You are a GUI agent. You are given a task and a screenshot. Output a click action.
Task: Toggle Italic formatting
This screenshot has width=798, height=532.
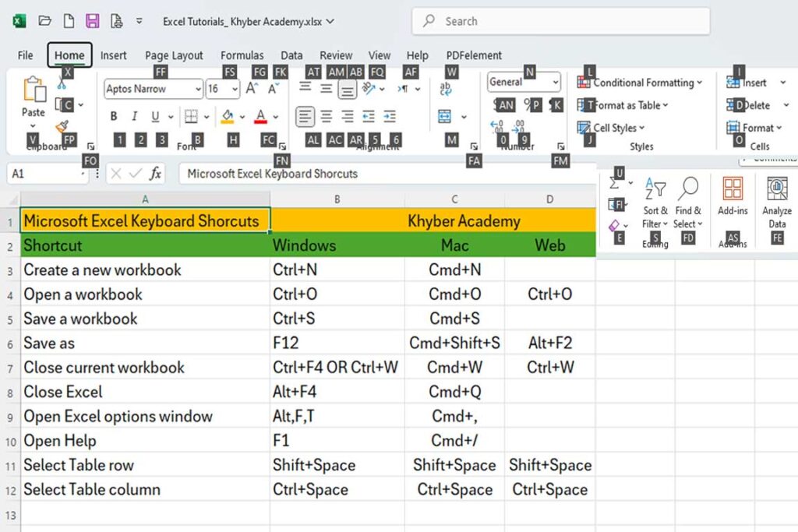(x=134, y=117)
